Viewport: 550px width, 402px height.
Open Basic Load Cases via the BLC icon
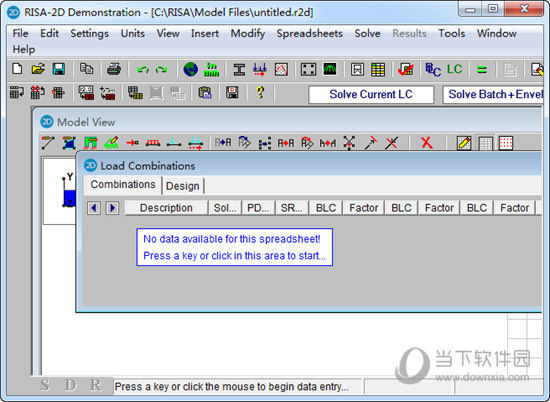pos(433,69)
